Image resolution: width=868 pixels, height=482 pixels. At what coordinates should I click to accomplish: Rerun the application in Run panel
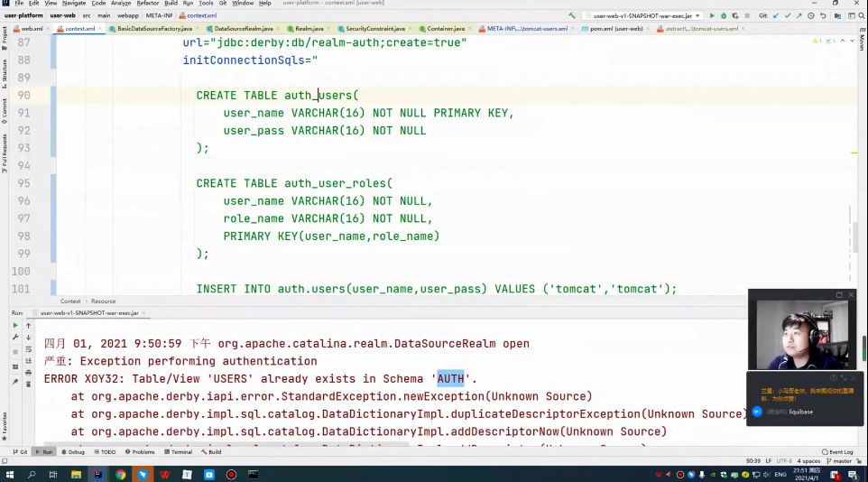[x=15, y=325]
